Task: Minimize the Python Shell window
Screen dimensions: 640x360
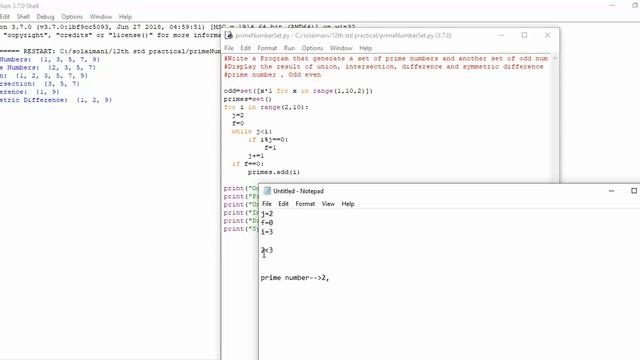Action: click(x=612, y=5)
